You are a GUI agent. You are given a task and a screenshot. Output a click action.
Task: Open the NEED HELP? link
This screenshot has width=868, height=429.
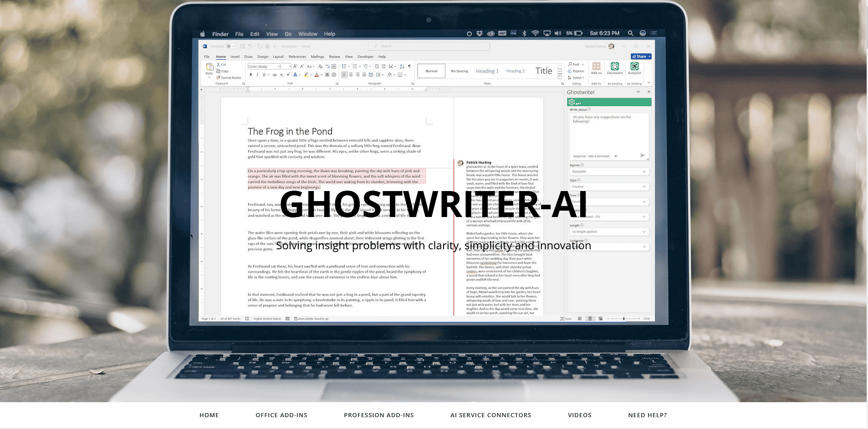tap(648, 415)
